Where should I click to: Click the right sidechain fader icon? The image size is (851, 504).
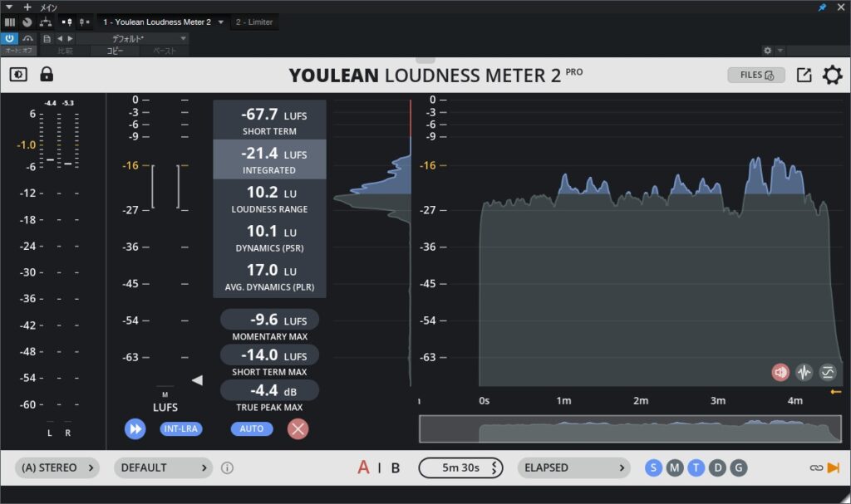[x=84, y=22]
